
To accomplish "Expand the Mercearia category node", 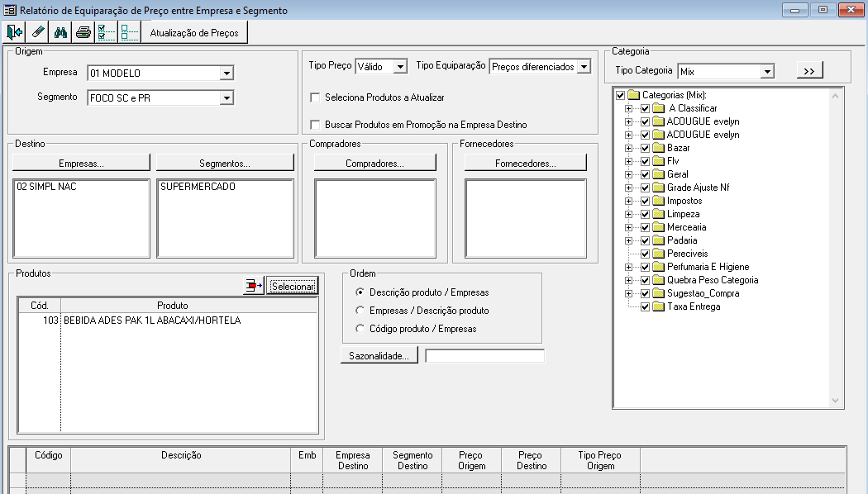I will pyautogui.click(x=629, y=227).
